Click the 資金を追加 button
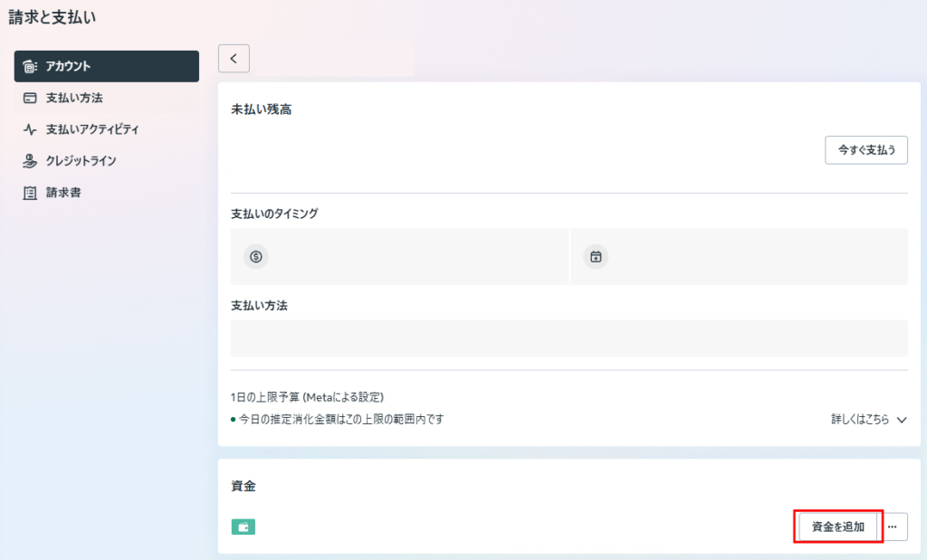 [x=838, y=527]
